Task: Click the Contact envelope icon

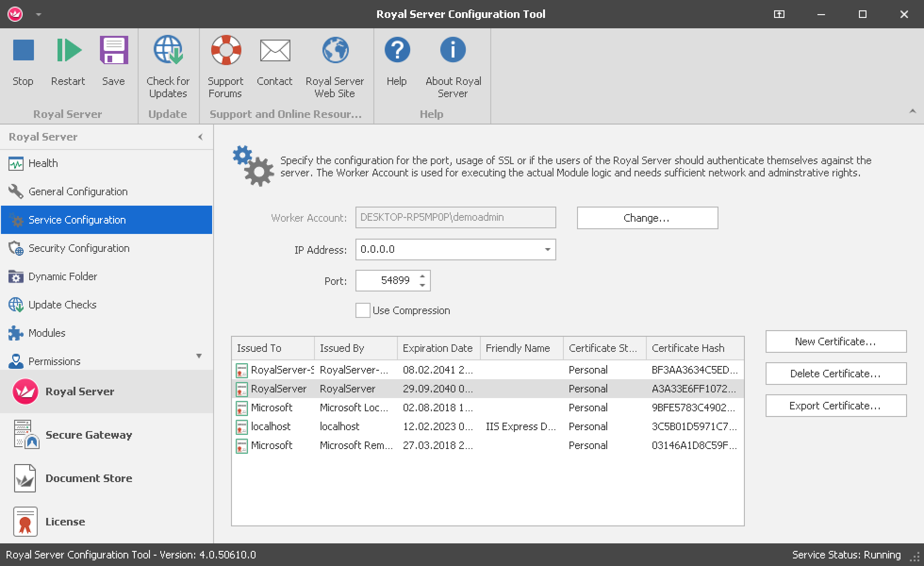Action: (x=275, y=51)
